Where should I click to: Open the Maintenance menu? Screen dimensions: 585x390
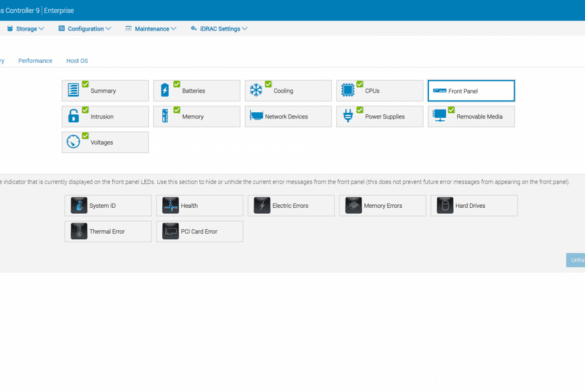coord(151,29)
